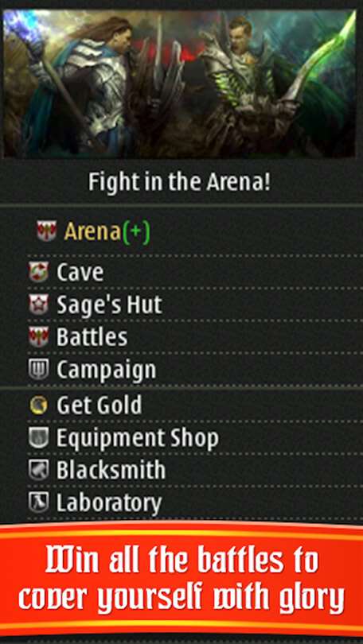363x644 pixels.
Task: Click the arena battle banner image
Action: 180,83
